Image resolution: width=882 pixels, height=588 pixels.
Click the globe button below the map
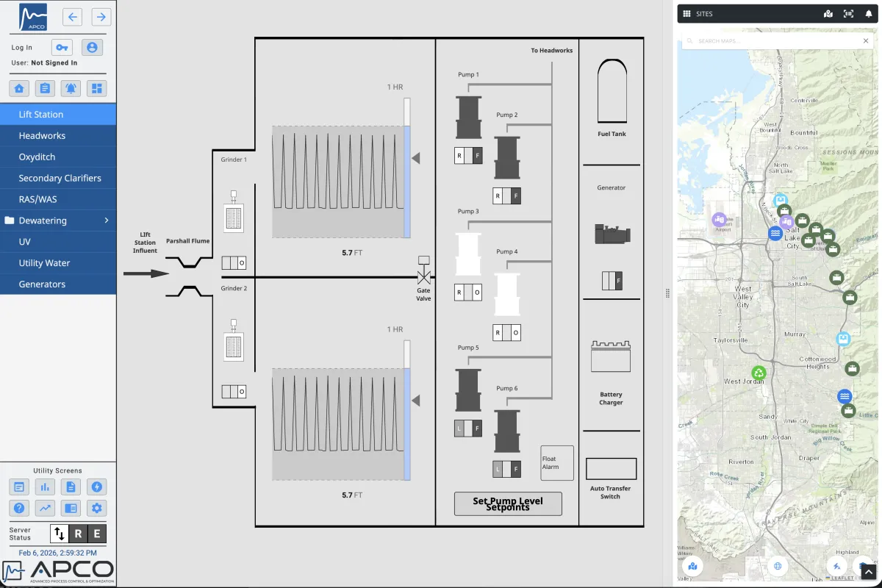(777, 566)
